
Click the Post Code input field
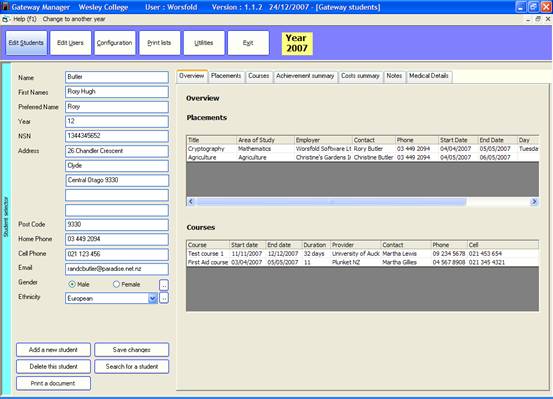click(x=117, y=224)
